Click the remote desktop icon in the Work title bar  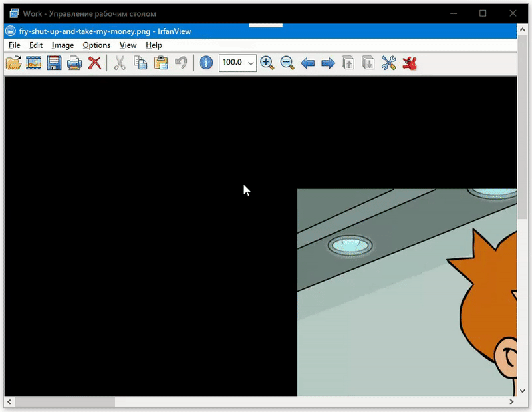[14, 13]
